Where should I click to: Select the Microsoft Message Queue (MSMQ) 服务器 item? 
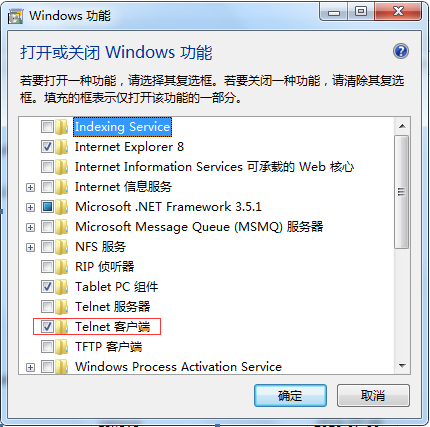click(199, 227)
